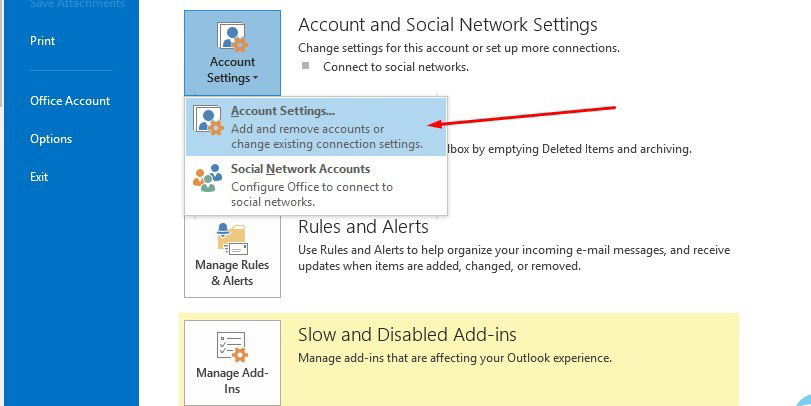Go to Office Account in the sidebar
Viewport: 811px width, 406px height.
pos(70,101)
